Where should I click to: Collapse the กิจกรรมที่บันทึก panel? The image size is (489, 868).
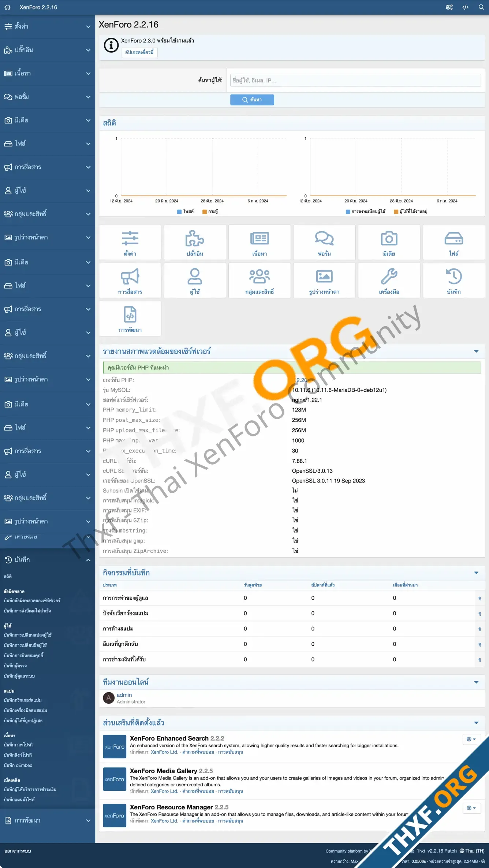tap(476, 573)
